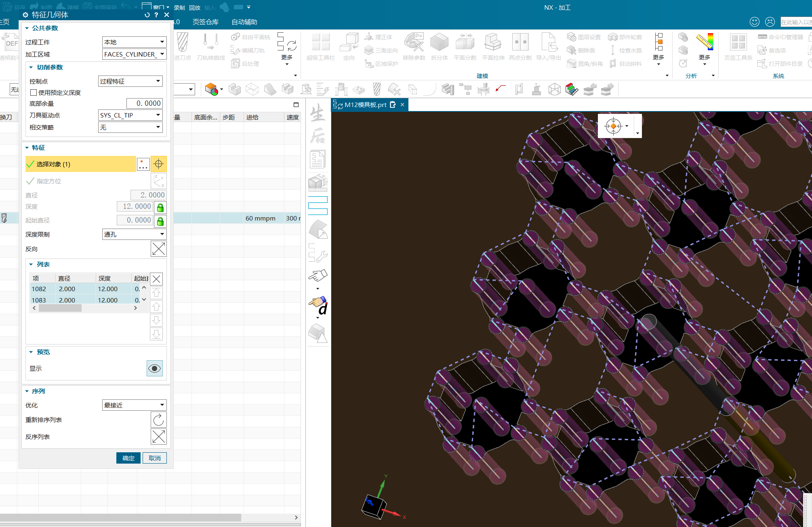Click the sad face feedback icon
Image resolution: width=812 pixels, height=527 pixels.
point(770,22)
